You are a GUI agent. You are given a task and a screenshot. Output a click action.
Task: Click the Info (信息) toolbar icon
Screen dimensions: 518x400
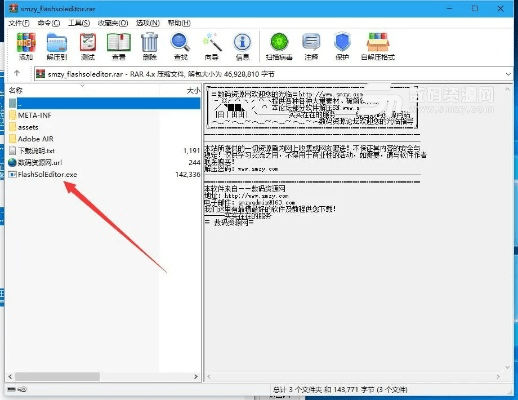pos(242,47)
